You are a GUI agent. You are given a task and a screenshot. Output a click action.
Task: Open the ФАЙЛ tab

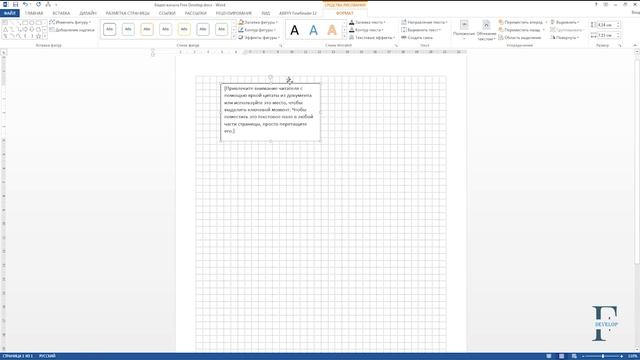10,13
